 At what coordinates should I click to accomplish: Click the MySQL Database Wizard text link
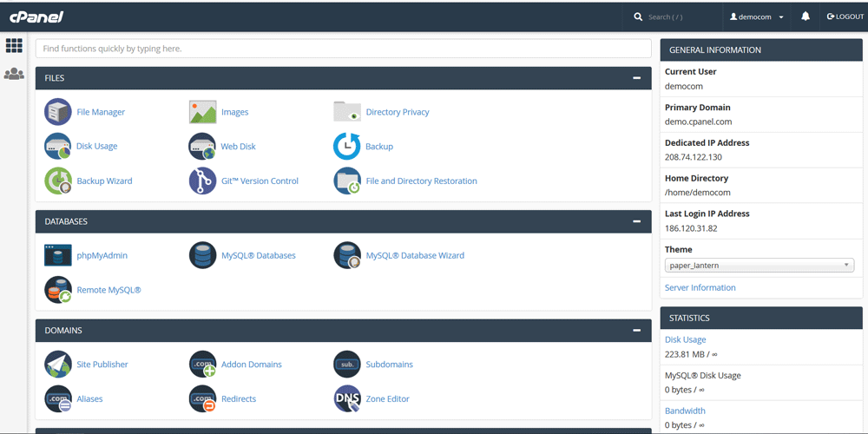[x=415, y=255]
